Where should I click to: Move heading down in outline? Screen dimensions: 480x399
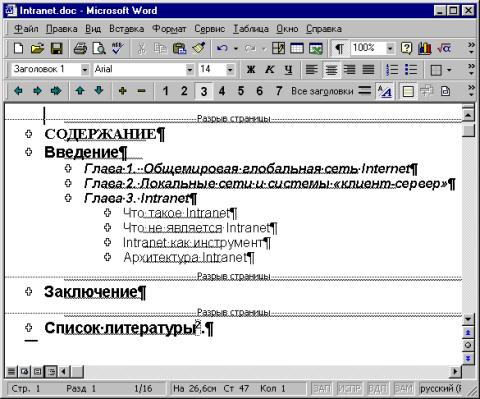coord(99,90)
